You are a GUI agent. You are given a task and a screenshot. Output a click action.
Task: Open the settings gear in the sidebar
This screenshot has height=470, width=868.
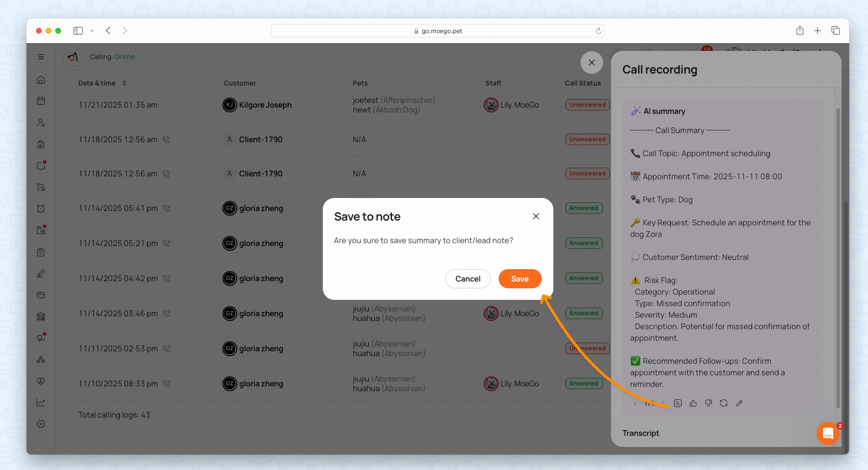pyautogui.click(x=41, y=424)
